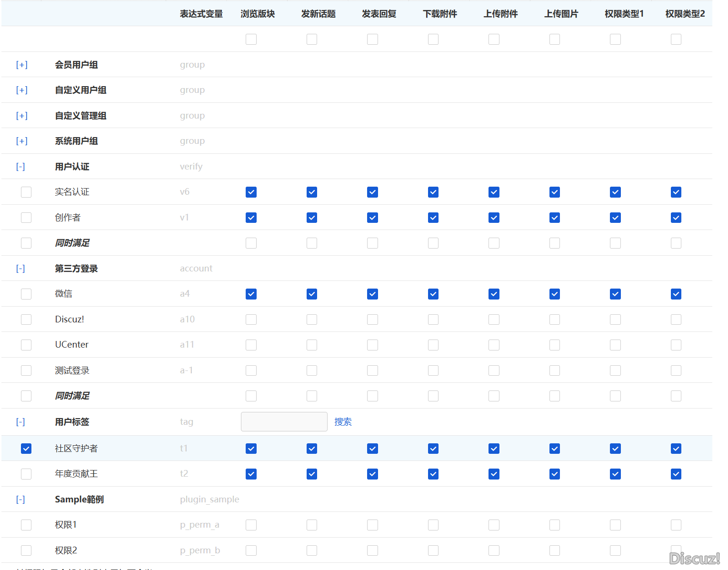Select the 微信 row checkbox
This screenshot has width=728, height=570.
(26, 294)
